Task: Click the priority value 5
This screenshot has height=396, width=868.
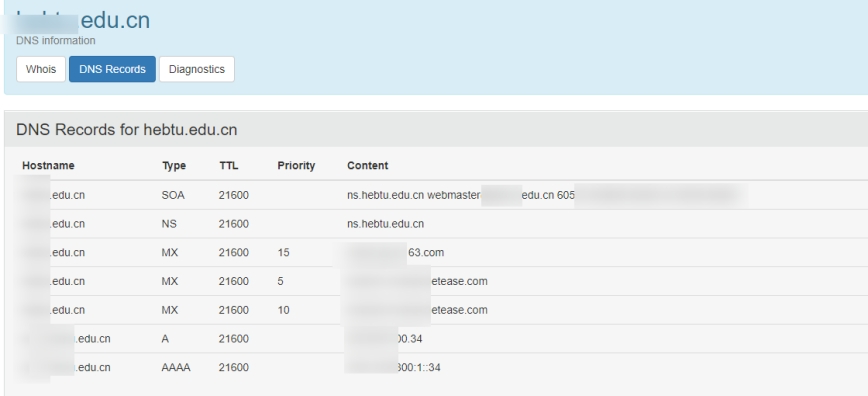Action: click(x=281, y=281)
